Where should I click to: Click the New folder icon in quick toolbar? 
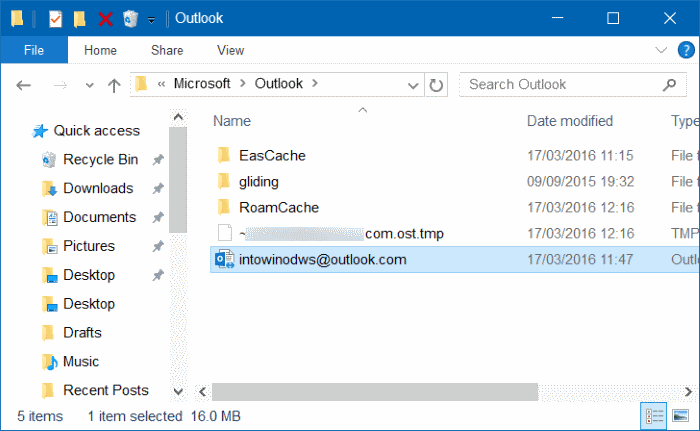pos(80,19)
